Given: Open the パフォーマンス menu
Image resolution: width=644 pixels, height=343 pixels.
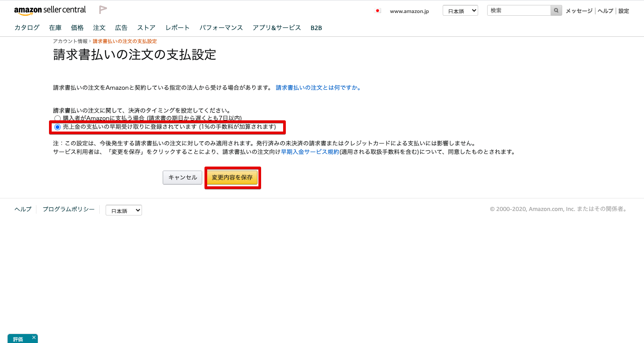Looking at the screenshot, I should click(221, 28).
